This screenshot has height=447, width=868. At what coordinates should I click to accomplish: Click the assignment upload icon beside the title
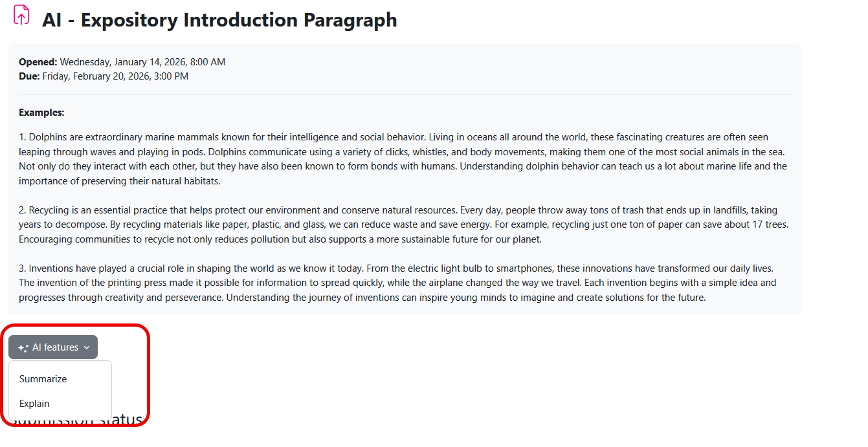[21, 15]
